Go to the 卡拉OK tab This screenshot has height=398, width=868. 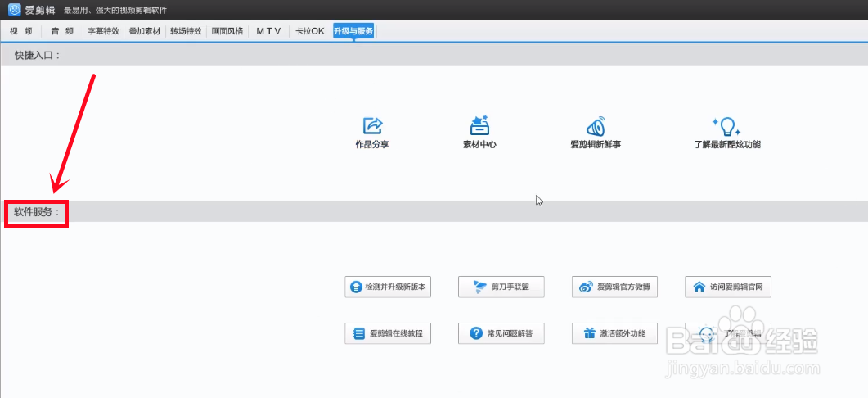coord(310,32)
